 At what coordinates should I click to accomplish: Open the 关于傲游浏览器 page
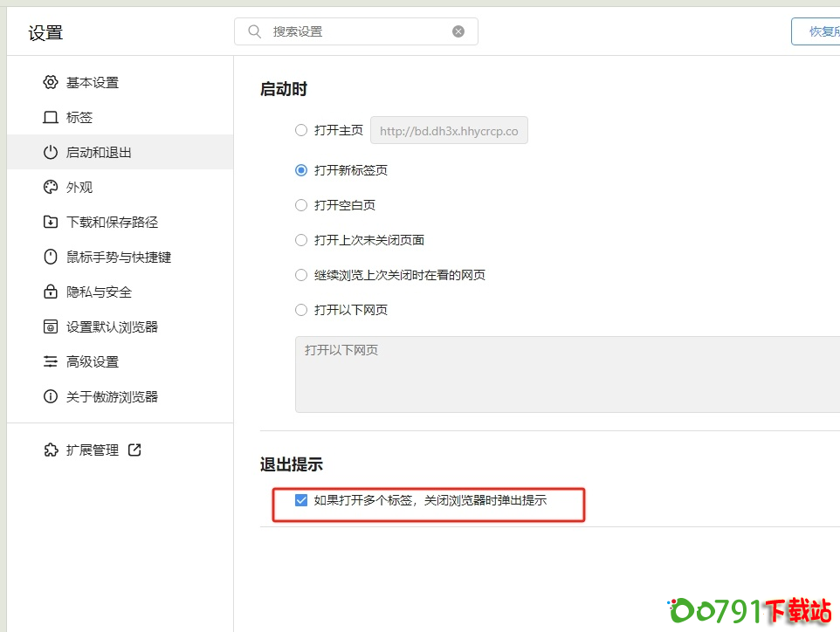(112, 396)
